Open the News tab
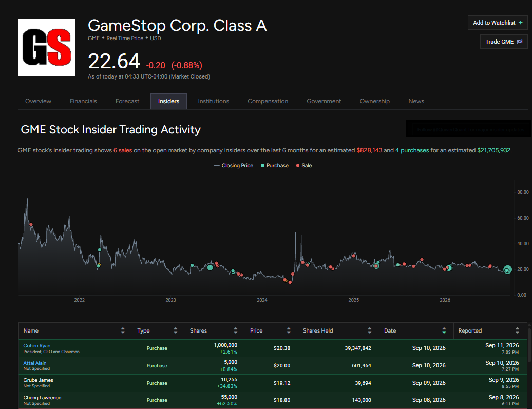This screenshot has height=409, width=532. (x=416, y=101)
